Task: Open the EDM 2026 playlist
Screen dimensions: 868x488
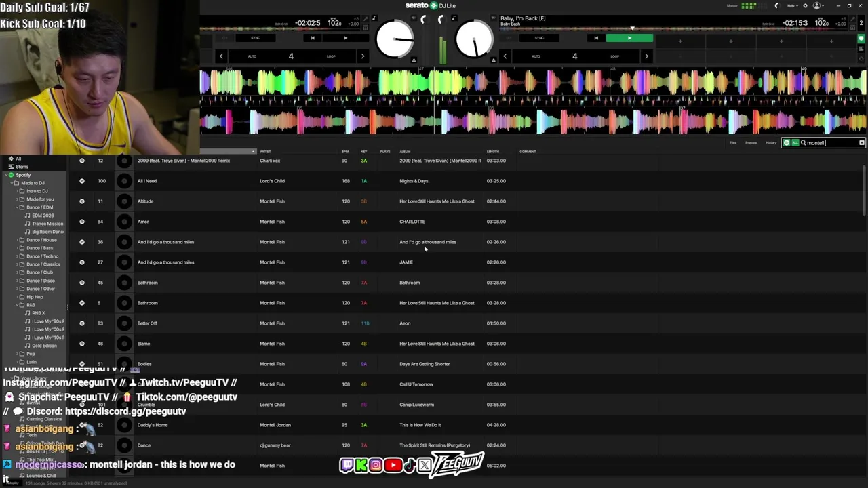Action: tap(43, 216)
